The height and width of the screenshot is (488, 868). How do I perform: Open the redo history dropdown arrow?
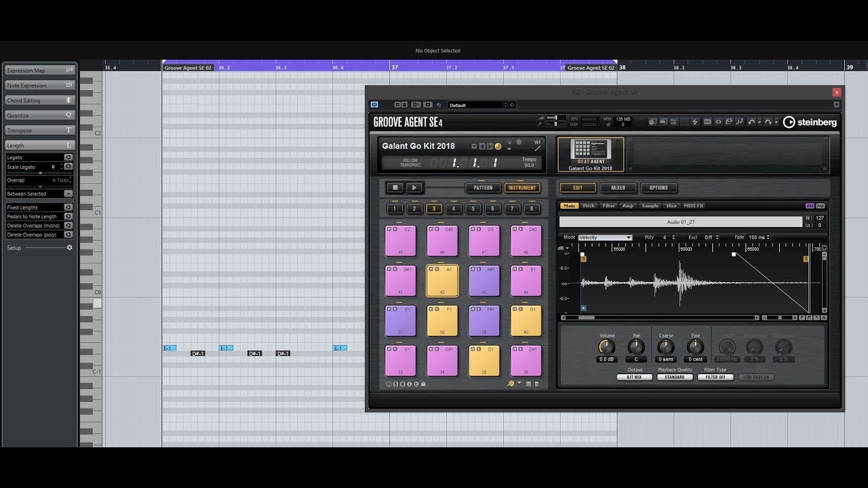pos(776,123)
